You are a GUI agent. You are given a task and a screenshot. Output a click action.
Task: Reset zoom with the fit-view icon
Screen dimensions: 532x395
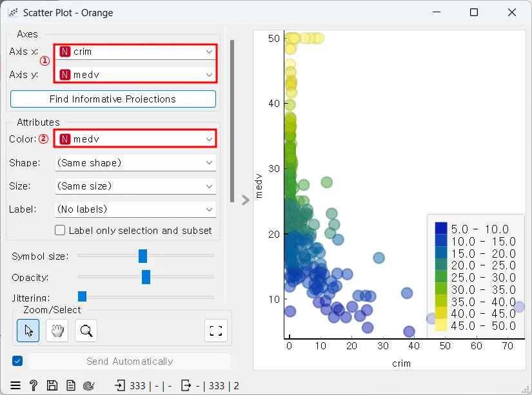tap(216, 330)
